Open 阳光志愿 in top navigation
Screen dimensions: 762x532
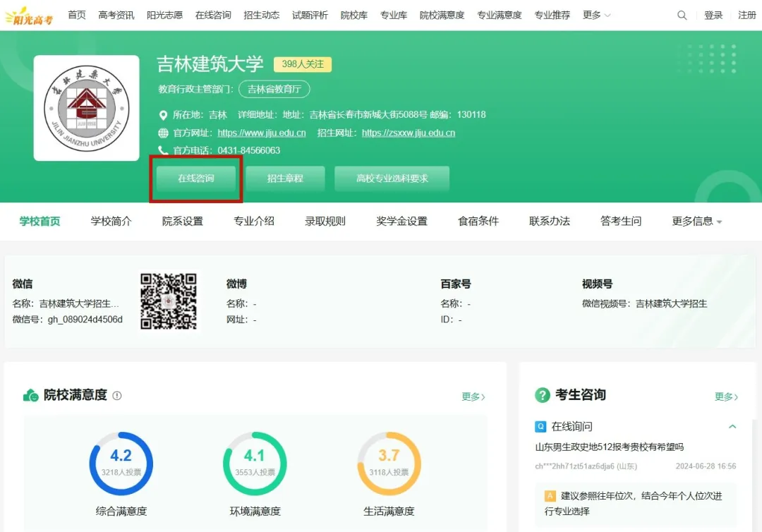[x=164, y=15]
